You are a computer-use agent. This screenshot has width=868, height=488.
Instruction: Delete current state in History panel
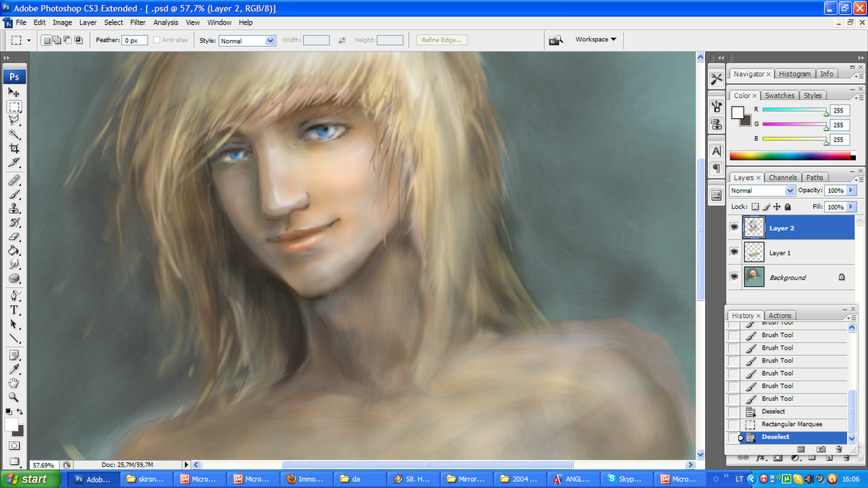click(839, 449)
